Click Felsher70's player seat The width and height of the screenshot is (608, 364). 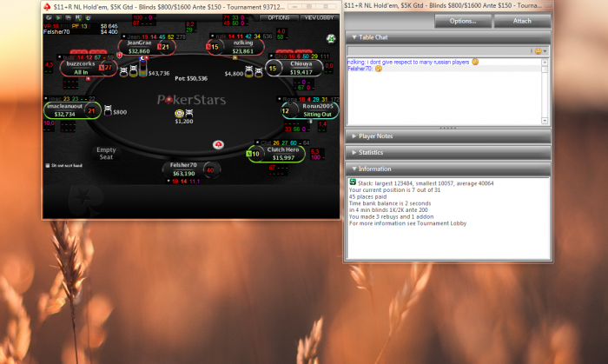pyautogui.click(x=192, y=169)
